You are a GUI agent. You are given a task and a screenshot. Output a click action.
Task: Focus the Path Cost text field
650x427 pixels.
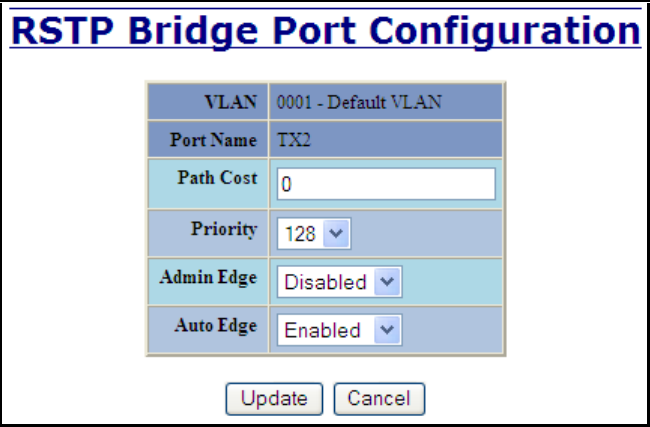[386, 184]
